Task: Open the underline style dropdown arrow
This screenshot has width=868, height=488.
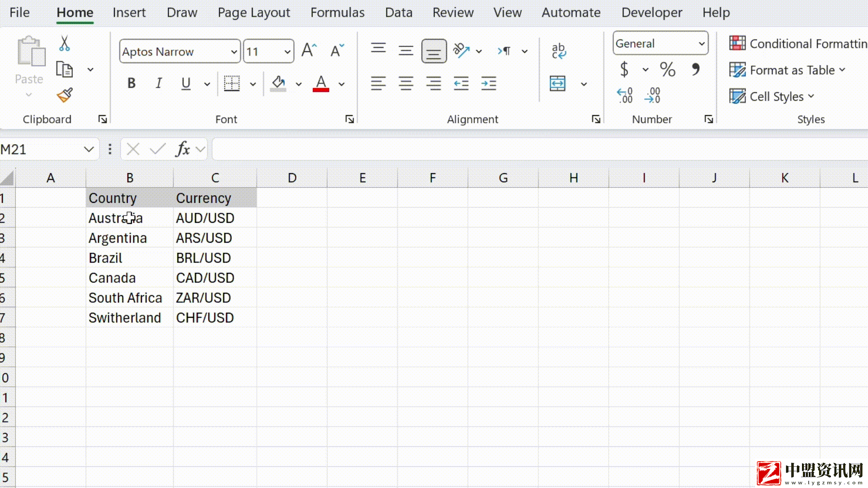Action: 207,84
